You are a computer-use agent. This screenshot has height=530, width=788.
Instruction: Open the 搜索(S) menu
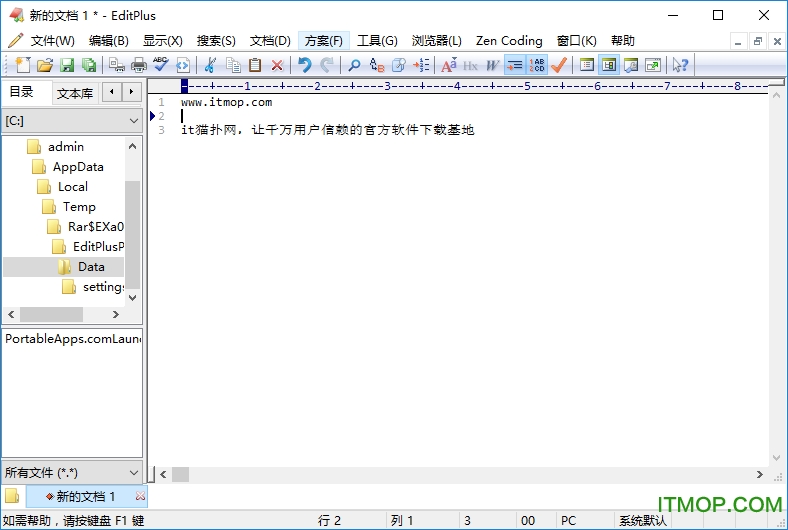216,41
